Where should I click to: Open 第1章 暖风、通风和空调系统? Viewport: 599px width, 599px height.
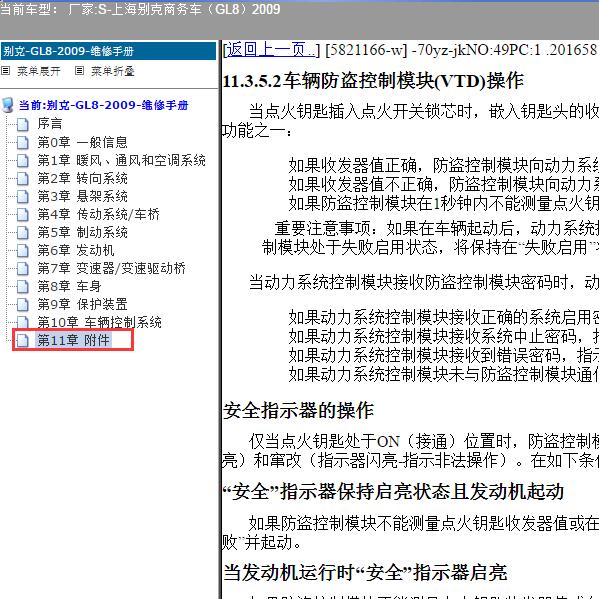click(x=121, y=160)
